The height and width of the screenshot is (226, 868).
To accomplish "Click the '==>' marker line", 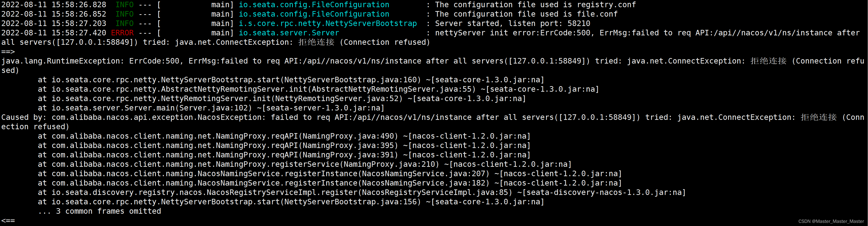I will (8, 52).
